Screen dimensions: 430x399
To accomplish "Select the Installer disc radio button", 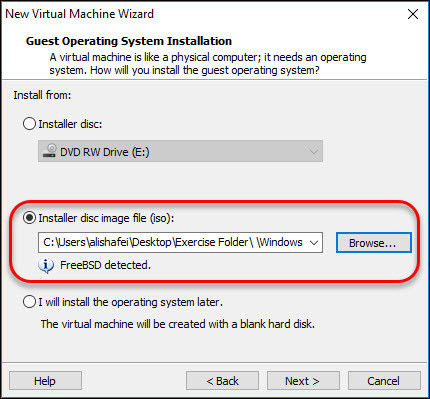I will pos(29,124).
